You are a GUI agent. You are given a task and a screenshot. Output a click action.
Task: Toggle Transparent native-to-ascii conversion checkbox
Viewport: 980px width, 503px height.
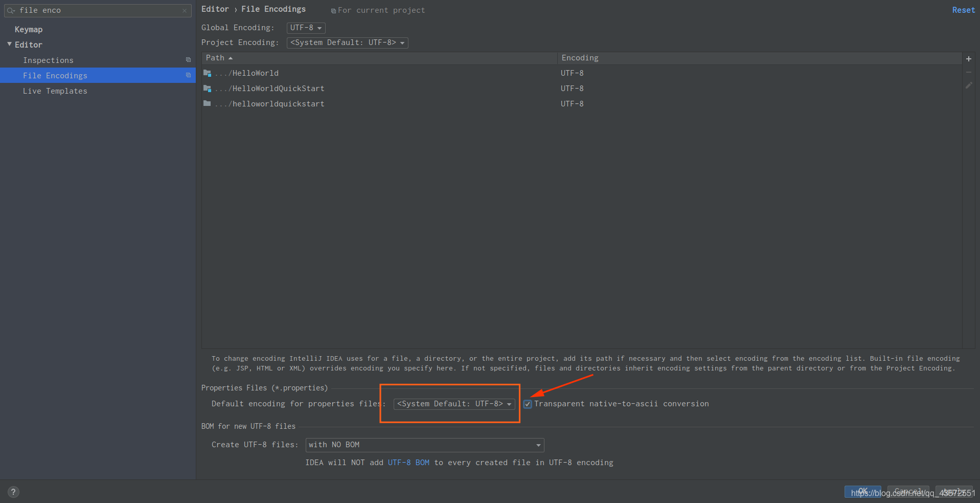(x=528, y=404)
